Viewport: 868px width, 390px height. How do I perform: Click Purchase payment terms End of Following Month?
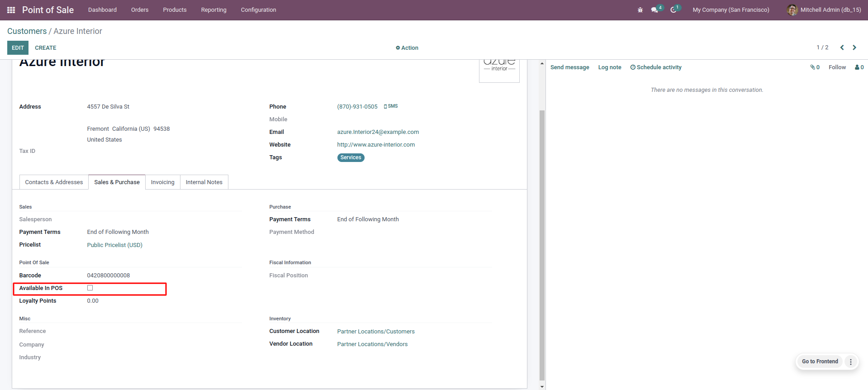click(x=368, y=219)
